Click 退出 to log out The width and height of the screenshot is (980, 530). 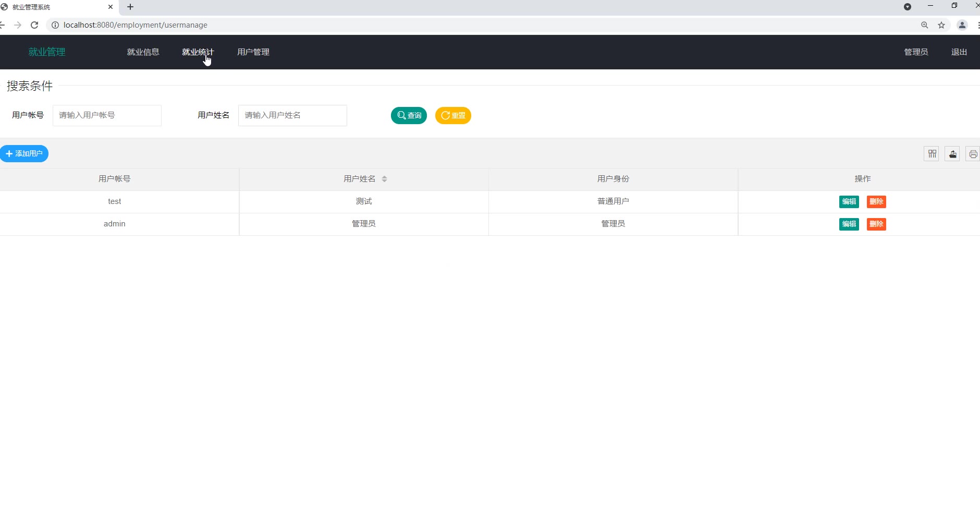959,52
